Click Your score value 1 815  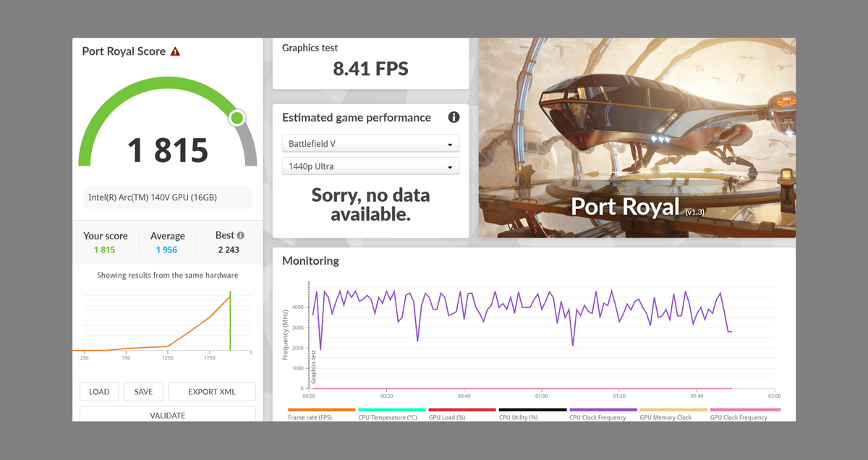104,250
